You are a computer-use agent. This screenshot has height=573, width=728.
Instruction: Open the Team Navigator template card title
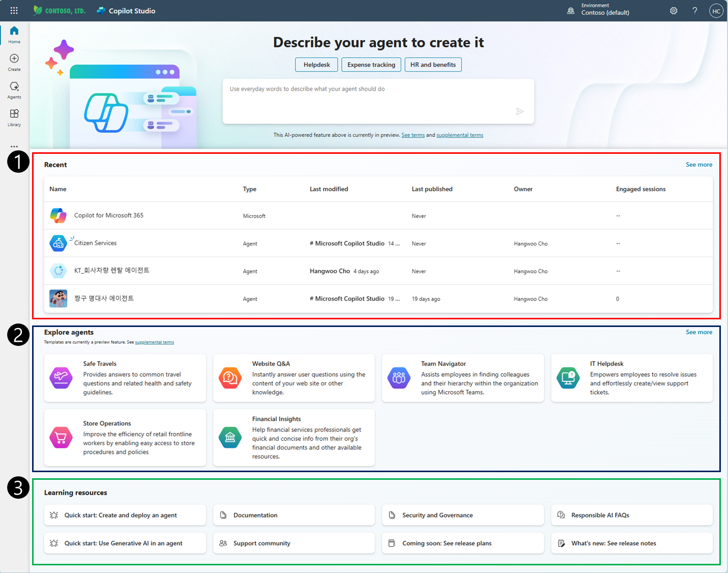pyautogui.click(x=443, y=364)
